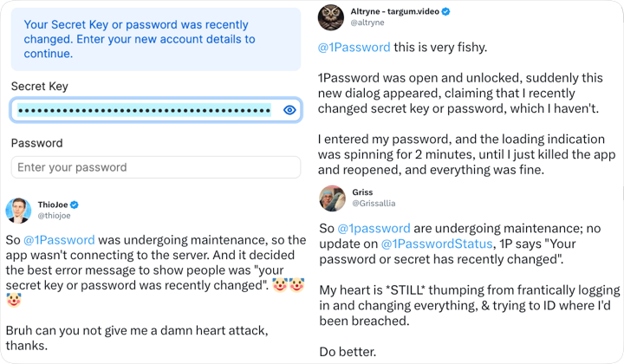
Task: Open the @thiojoe handle
Action: pyautogui.click(x=53, y=216)
